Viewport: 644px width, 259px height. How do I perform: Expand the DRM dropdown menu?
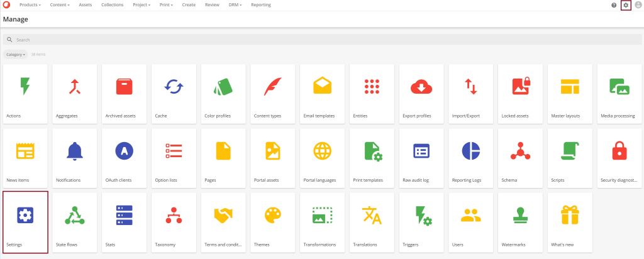tap(235, 5)
